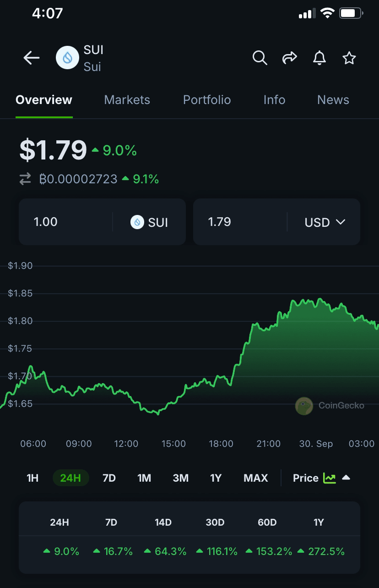The image size is (379, 588).
Task: Tap the $1.79 current price
Action: 53,150
